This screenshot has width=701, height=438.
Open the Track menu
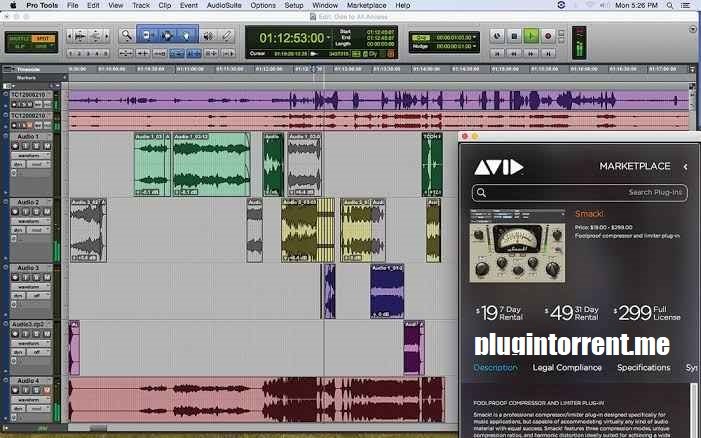[x=141, y=5]
